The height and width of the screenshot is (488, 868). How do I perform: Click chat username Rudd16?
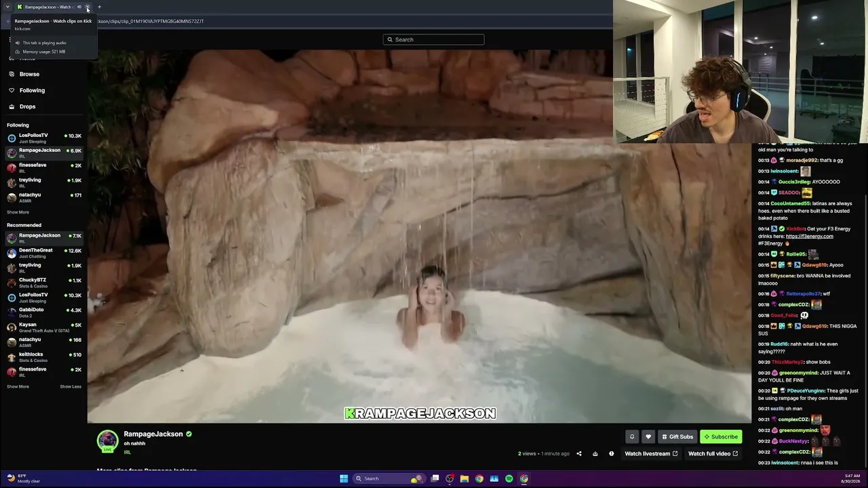[x=780, y=344]
